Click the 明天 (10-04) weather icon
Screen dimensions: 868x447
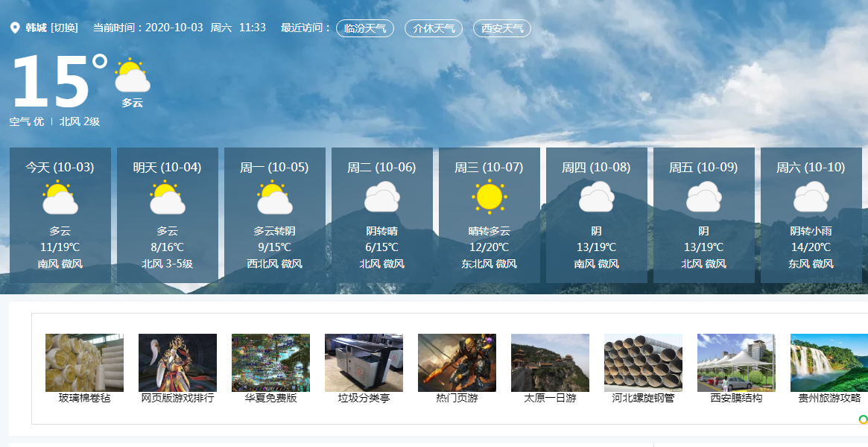coord(168,197)
